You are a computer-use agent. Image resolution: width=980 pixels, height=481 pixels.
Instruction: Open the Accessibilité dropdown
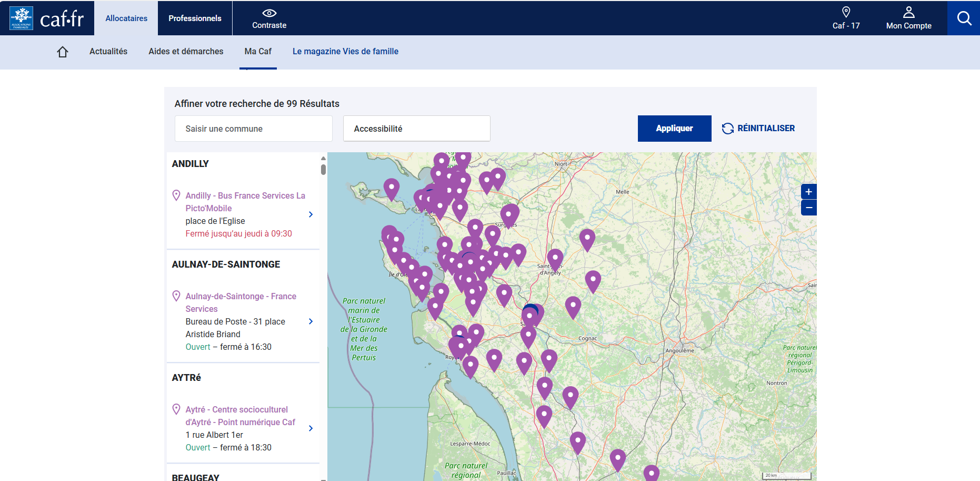click(416, 129)
